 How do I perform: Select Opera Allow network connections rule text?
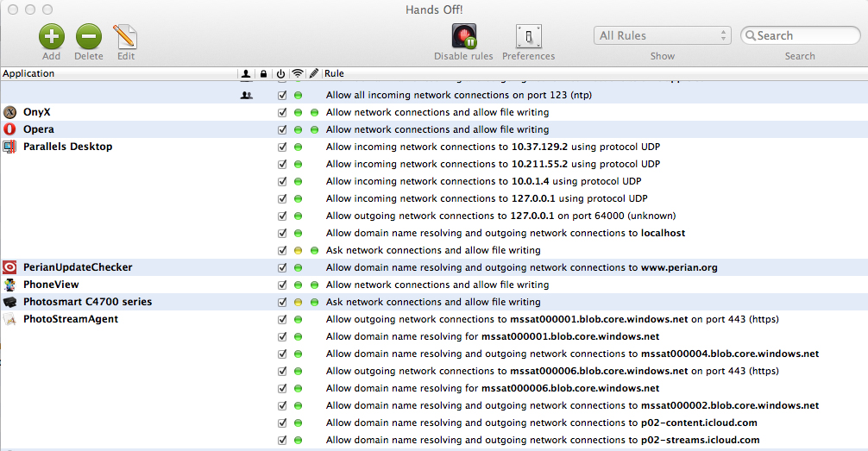(437, 129)
